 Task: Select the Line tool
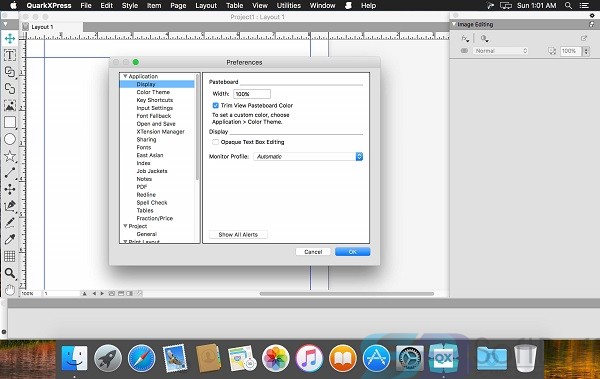(x=10, y=173)
